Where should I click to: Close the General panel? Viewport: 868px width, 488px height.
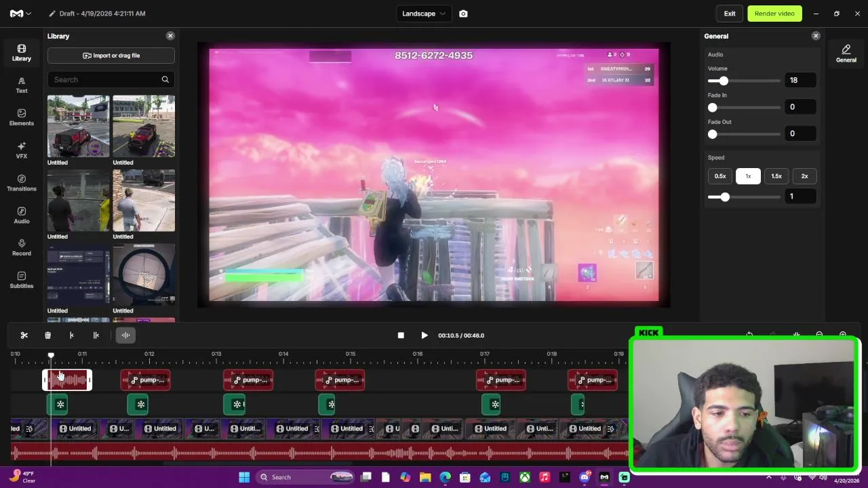coord(816,36)
